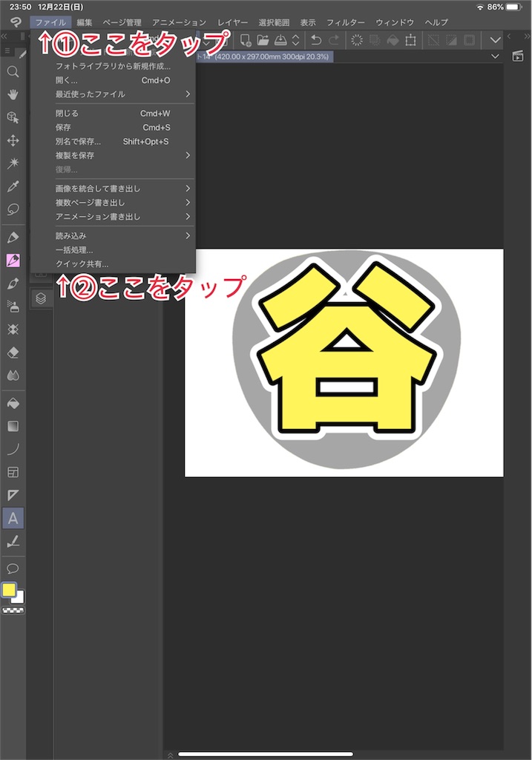
Task: Select the Ruler tool
Action: [13, 495]
